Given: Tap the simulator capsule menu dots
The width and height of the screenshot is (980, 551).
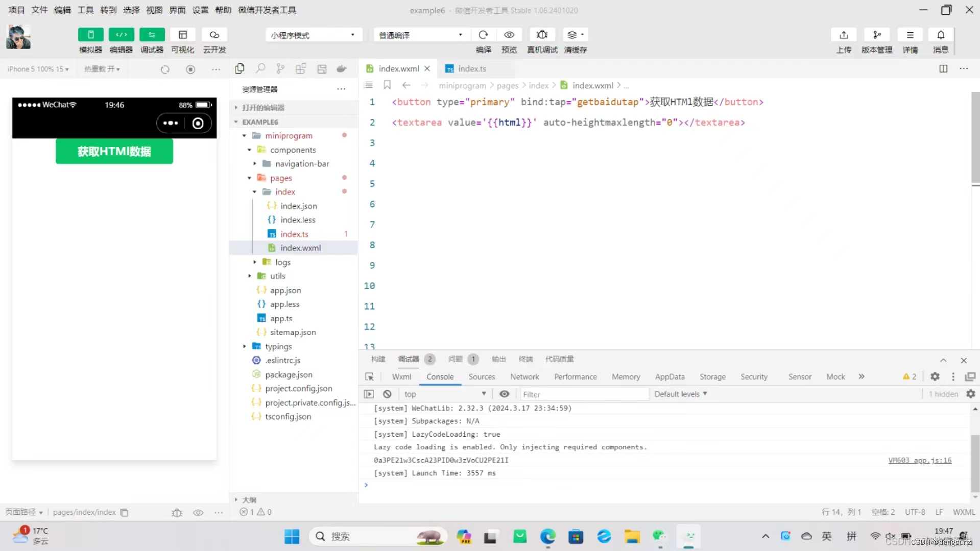Looking at the screenshot, I should click(x=171, y=123).
